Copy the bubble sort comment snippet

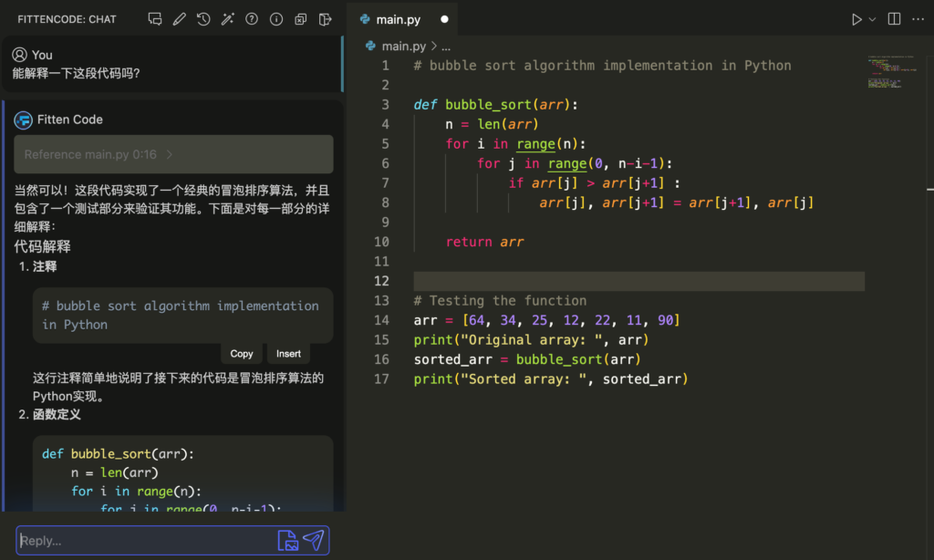[242, 354]
